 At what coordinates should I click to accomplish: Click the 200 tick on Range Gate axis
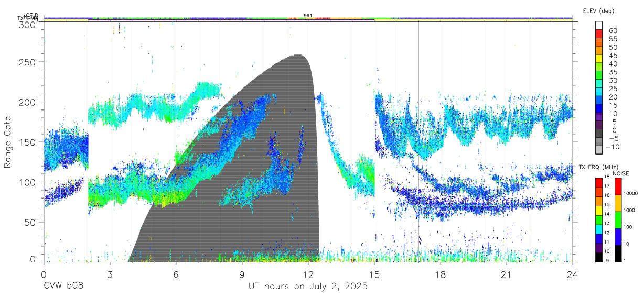[26, 102]
